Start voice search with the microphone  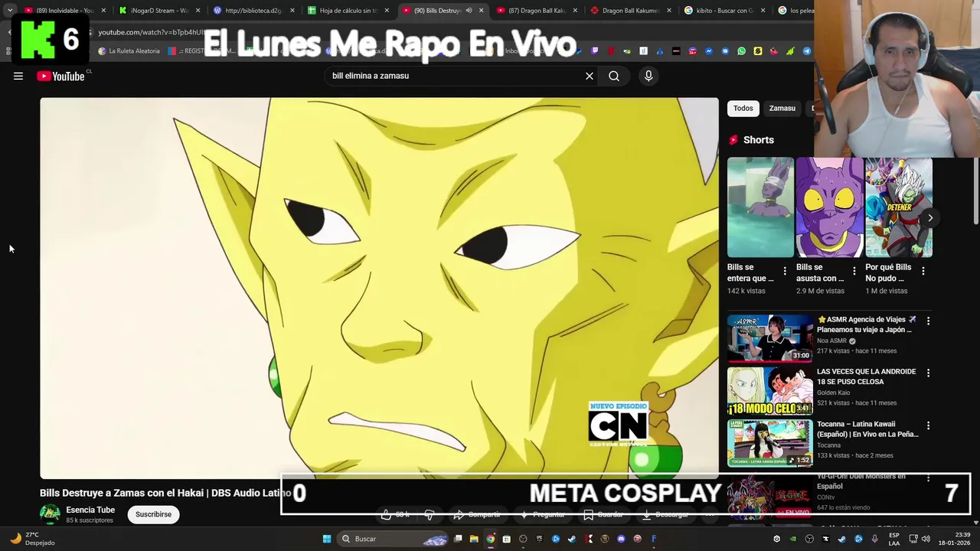pos(648,76)
